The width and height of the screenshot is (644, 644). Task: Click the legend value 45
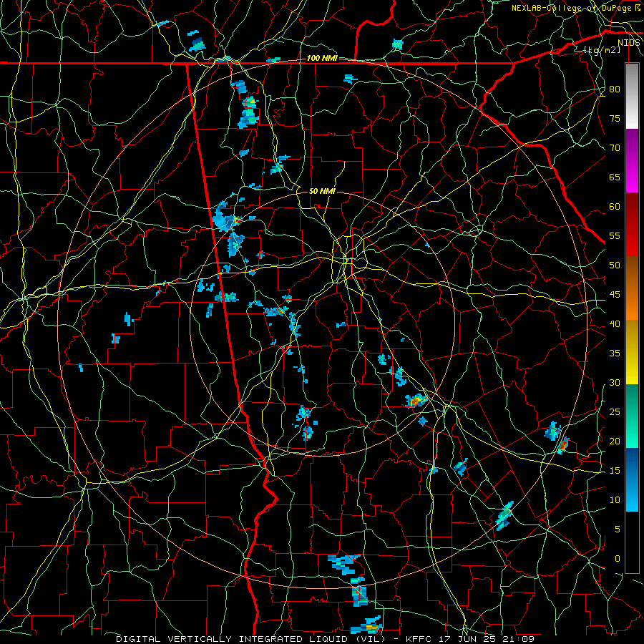[615, 295]
